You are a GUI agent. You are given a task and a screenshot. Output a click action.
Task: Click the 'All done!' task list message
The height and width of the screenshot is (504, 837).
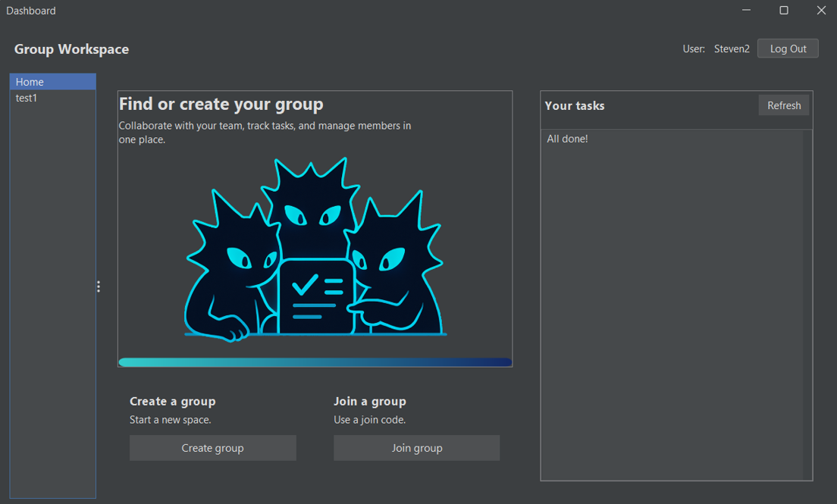(567, 139)
